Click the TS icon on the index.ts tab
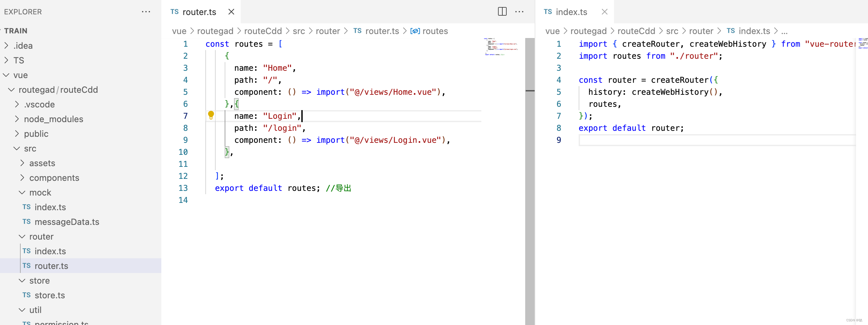This screenshot has height=325, width=868. point(548,12)
